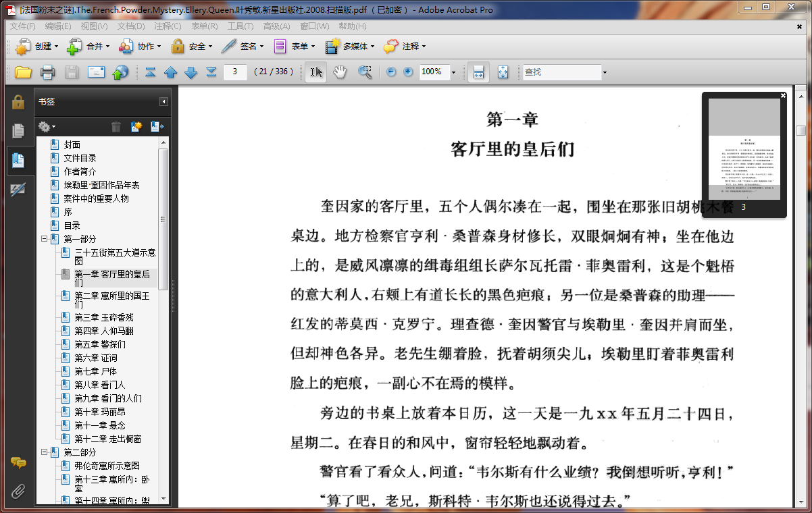
Task: Click the open file folder icon
Action: tap(24, 72)
